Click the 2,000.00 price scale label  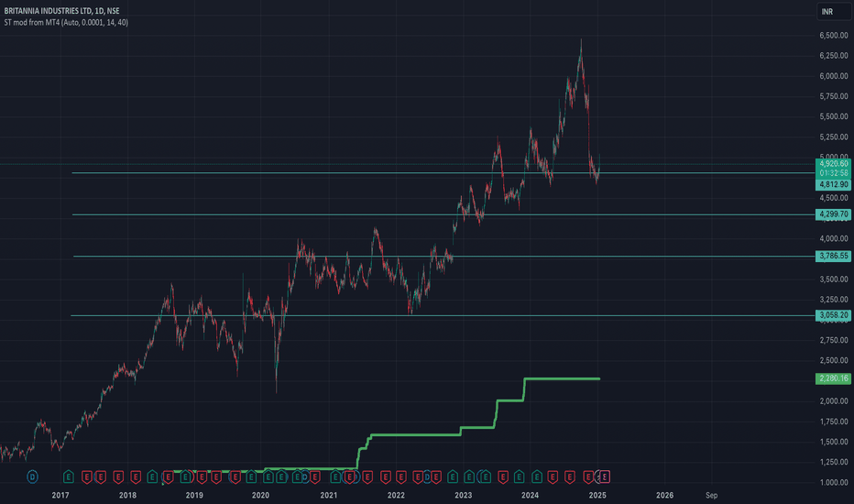click(x=834, y=401)
